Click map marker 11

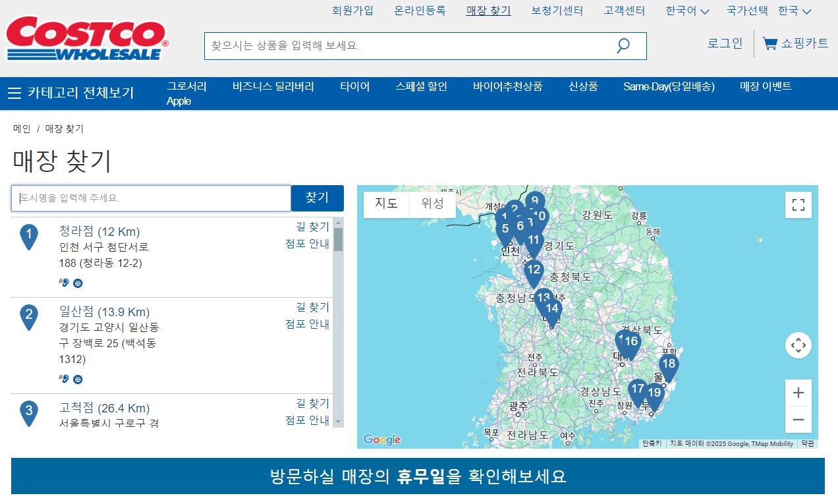tap(534, 242)
